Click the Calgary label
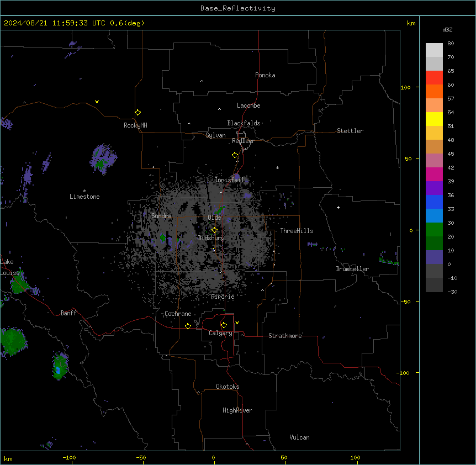 click(220, 333)
